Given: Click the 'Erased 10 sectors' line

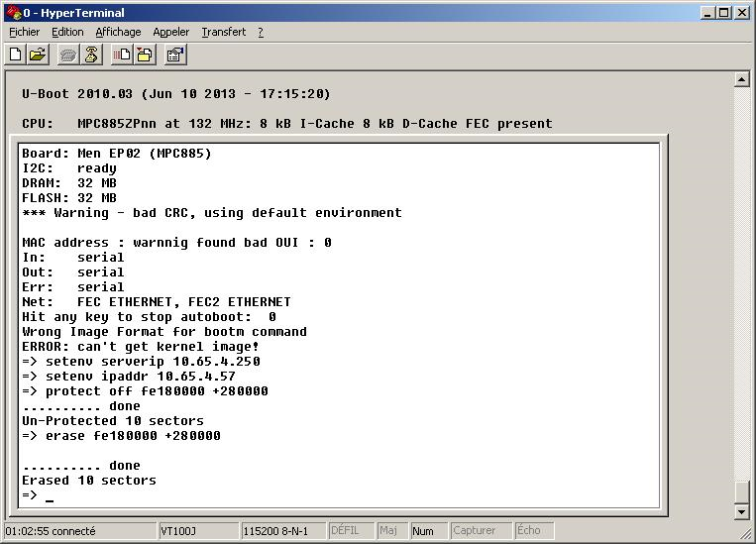Looking at the screenshot, I should [x=89, y=481].
